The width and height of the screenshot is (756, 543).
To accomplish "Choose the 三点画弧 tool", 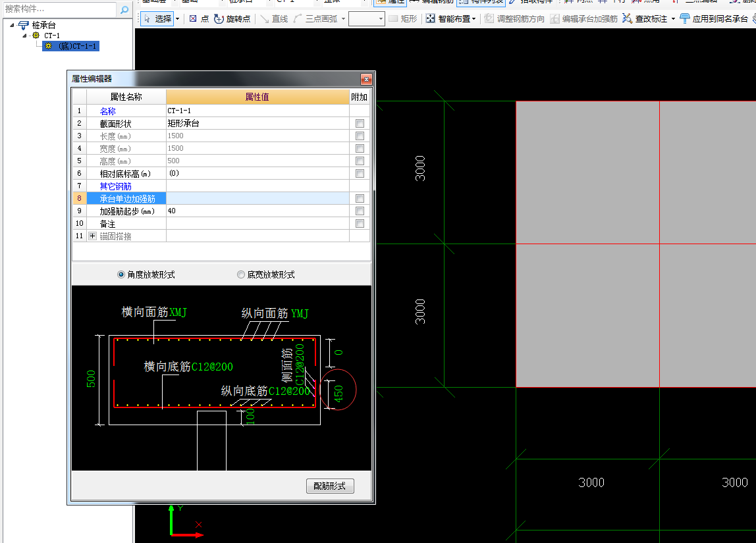I will click(x=316, y=19).
